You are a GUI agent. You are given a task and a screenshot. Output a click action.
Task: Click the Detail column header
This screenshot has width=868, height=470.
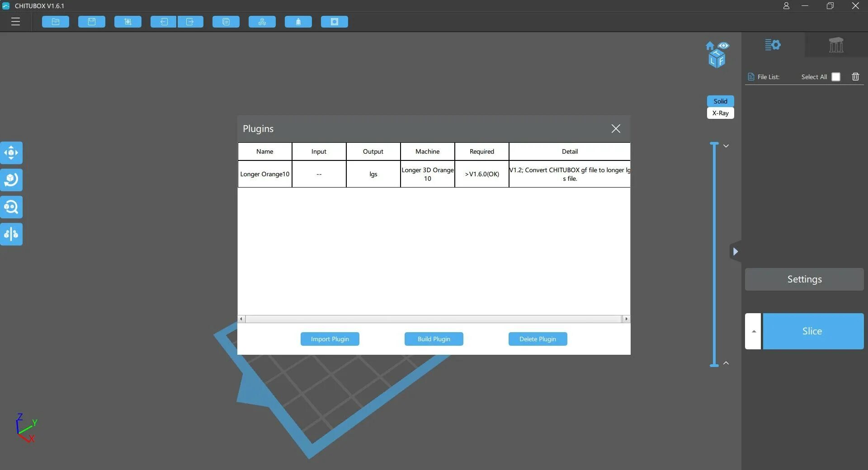[x=570, y=151]
